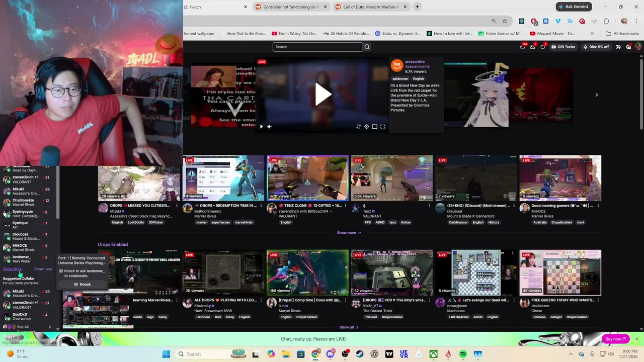644x362 pixels.
Task: Open Twitch Prime loot icon with 34 badge
Action: tap(523, 47)
